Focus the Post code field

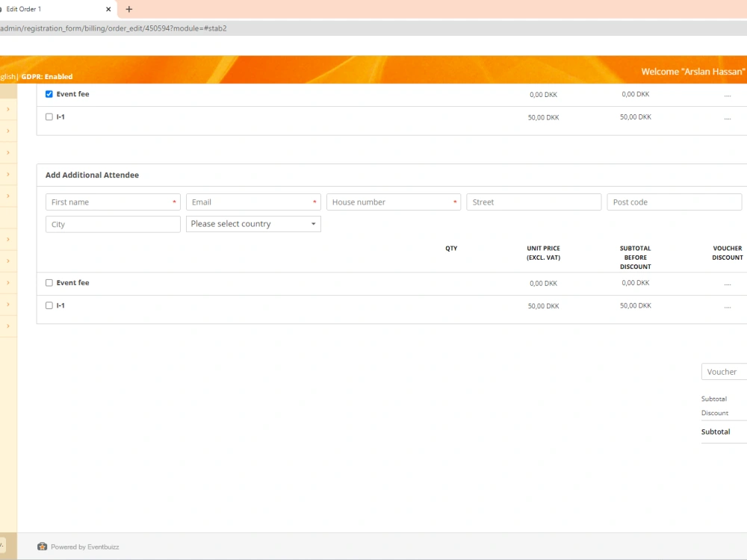(674, 202)
